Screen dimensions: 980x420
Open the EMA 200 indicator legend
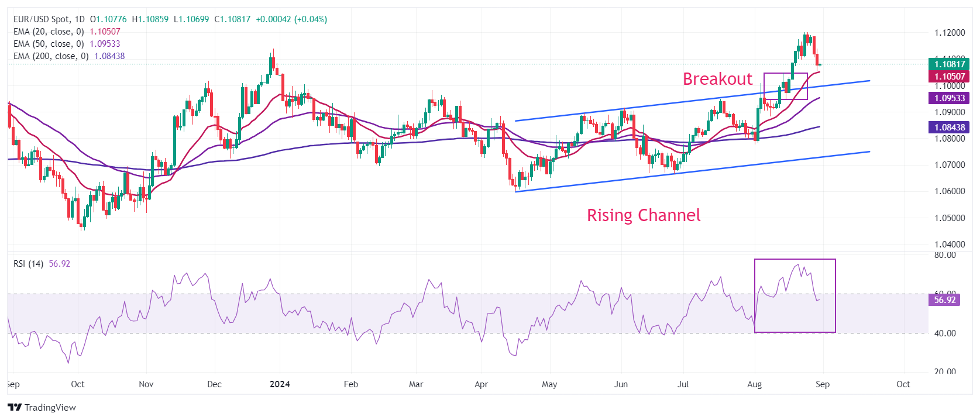(51, 56)
